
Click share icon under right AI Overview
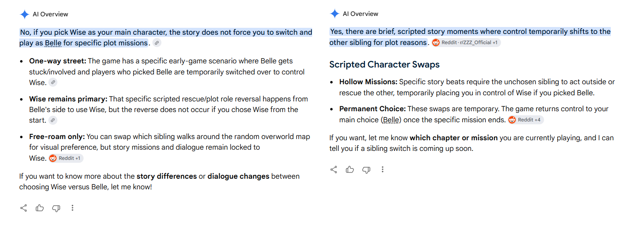point(334,170)
